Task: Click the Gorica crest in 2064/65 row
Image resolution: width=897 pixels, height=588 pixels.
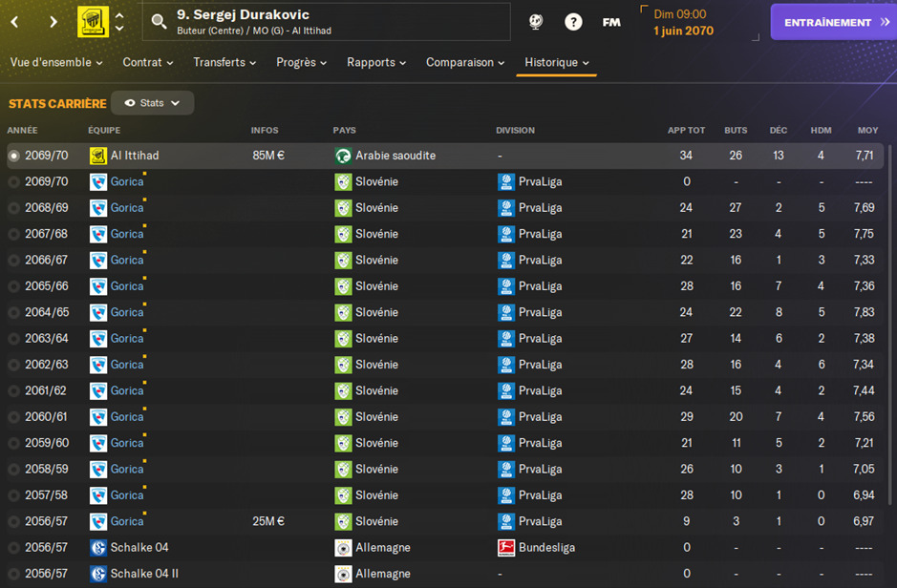Action: tap(98, 312)
